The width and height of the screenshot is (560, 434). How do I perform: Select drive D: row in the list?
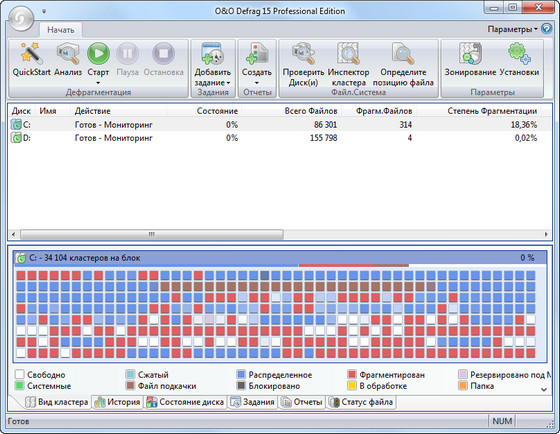tap(279, 138)
